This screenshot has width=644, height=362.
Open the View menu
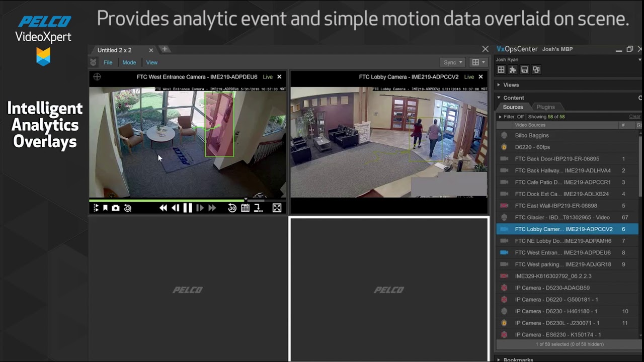(x=151, y=62)
